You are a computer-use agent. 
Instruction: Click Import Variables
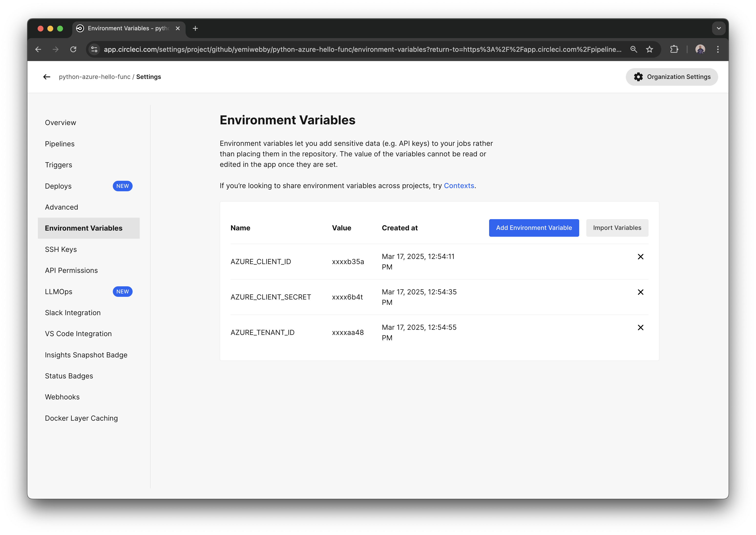pos(617,228)
